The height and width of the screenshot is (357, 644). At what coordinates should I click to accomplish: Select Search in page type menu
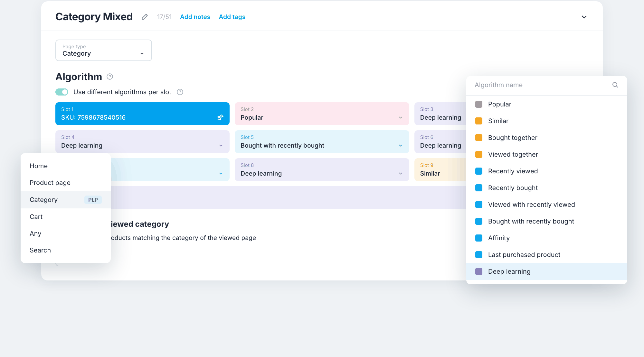pos(66,250)
